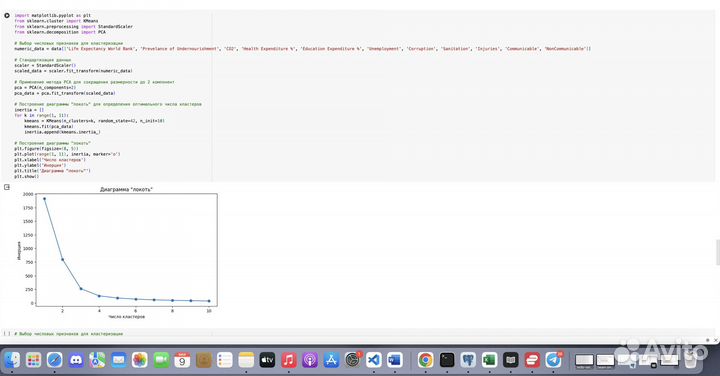Select the empty brackets of next cell

pyautogui.click(x=6, y=334)
